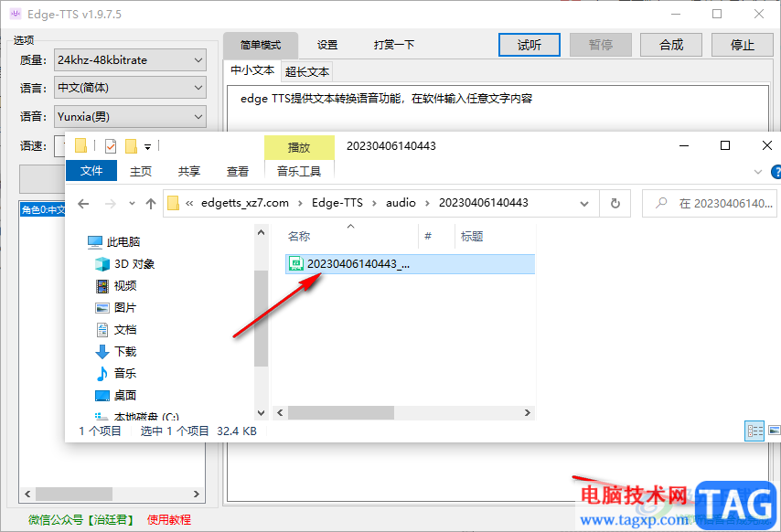Click the navigation pane vertical scrollbar thumb

pos(261,318)
